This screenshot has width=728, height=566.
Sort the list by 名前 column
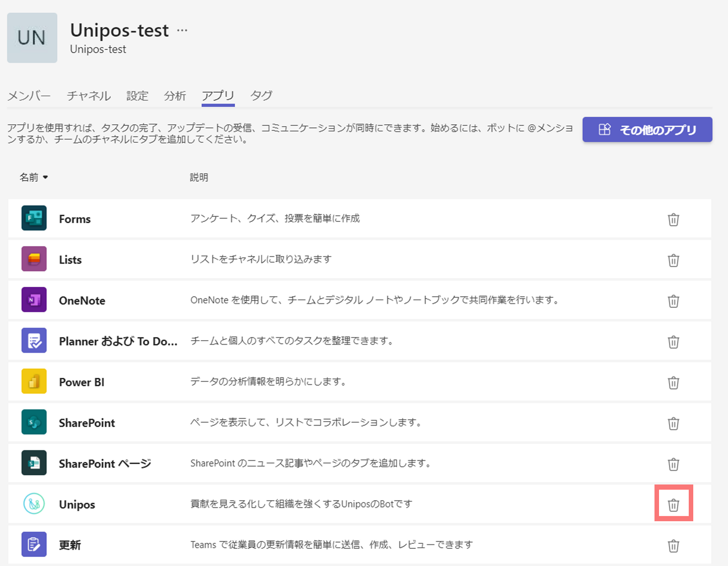[34, 177]
